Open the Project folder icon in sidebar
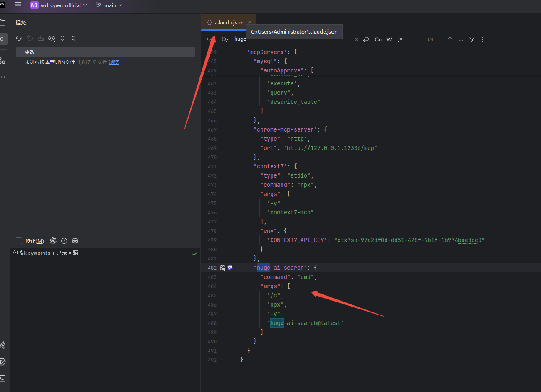The height and width of the screenshot is (392, 541). [x=3, y=22]
